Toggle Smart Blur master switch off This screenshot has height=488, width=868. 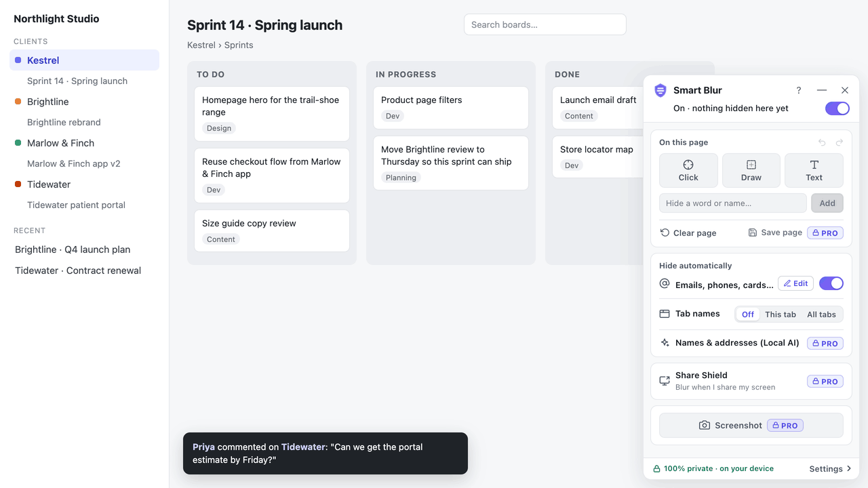click(x=837, y=108)
